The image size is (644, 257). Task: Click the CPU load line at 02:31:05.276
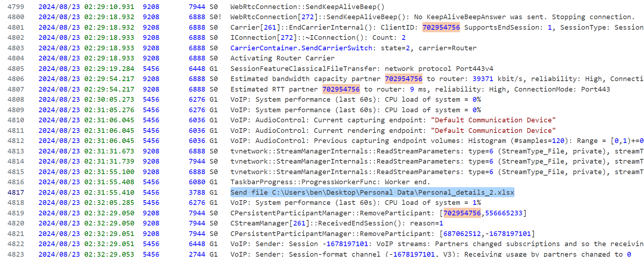(355, 110)
